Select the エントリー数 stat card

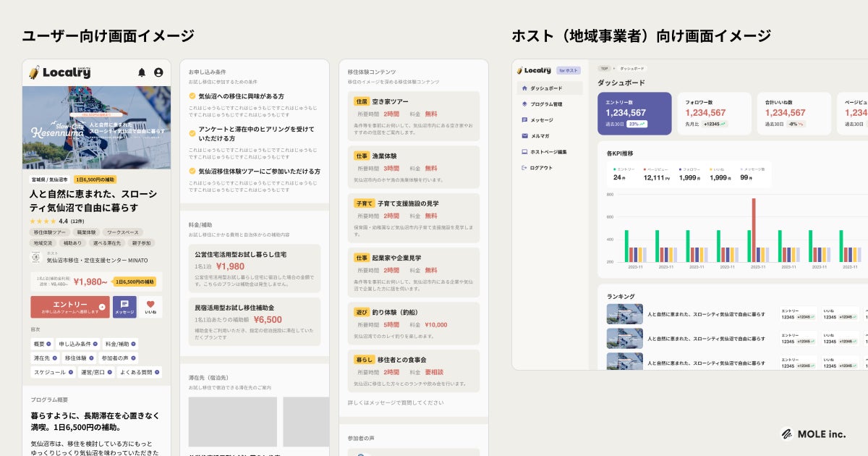click(x=634, y=114)
